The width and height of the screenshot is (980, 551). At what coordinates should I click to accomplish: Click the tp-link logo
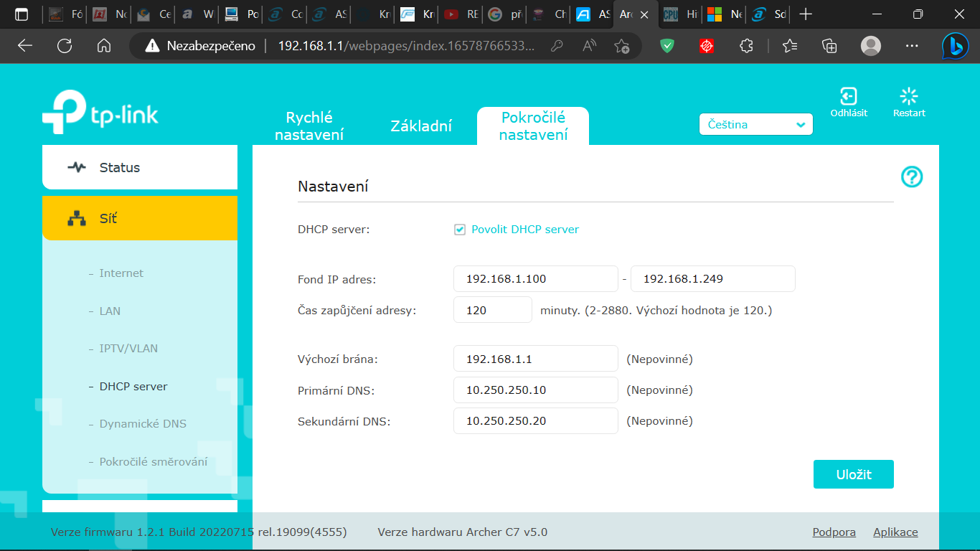pyautogui.click(x=100, y=113)
